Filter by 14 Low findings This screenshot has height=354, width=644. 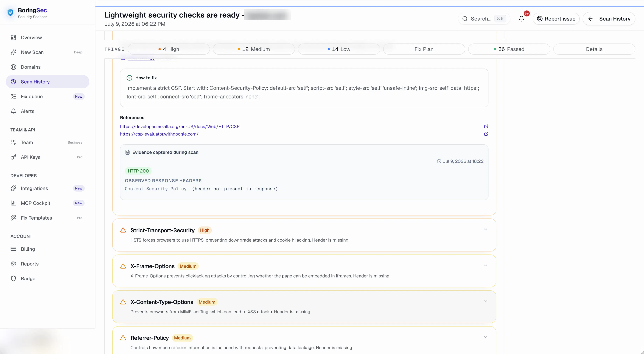click(339, 49)
